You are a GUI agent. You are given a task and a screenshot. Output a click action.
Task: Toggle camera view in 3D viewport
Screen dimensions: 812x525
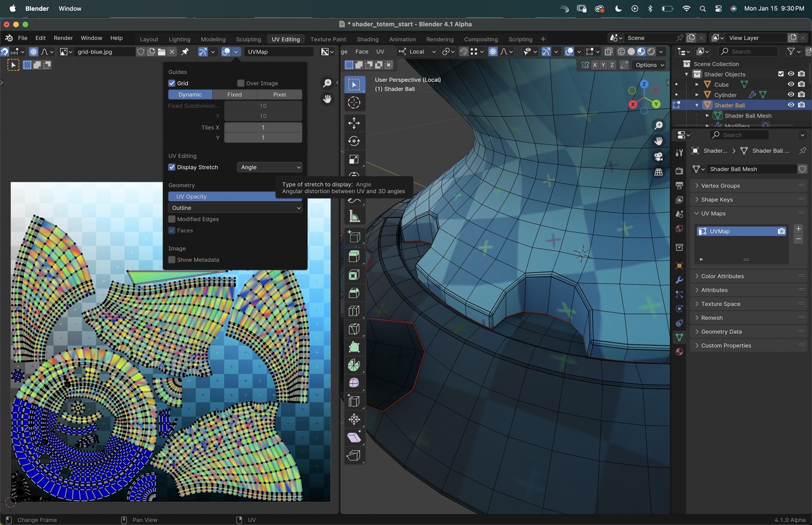point(658,157)
